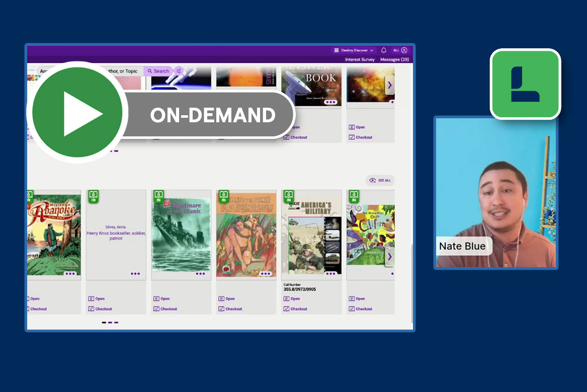This screenshot has width=587, height=392.
Task: Open the search filter options icon
Action: (x=179, y=71)
